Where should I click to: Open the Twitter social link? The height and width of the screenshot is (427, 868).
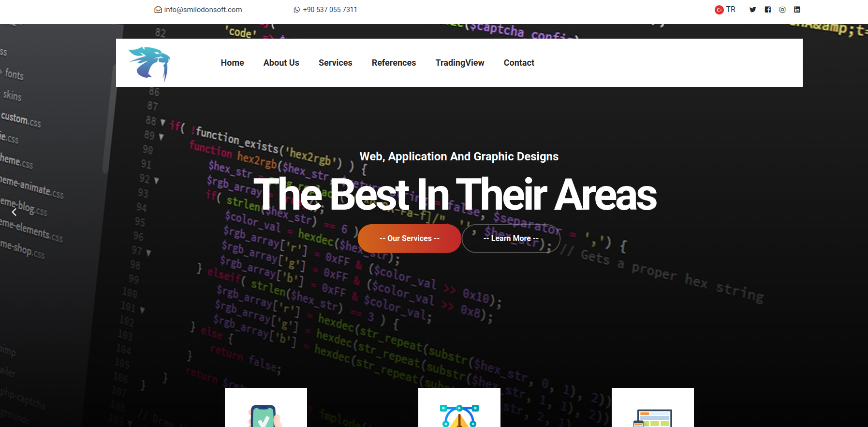[x=752, y=10]
